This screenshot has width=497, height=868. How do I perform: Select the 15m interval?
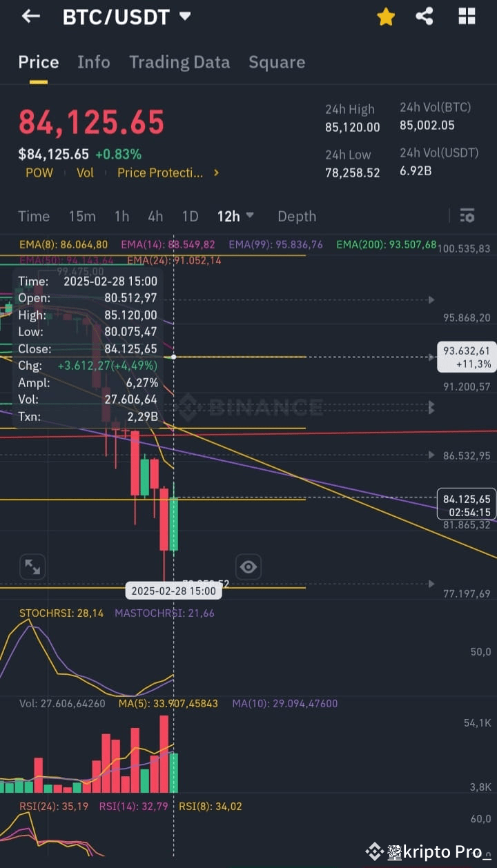82,216
